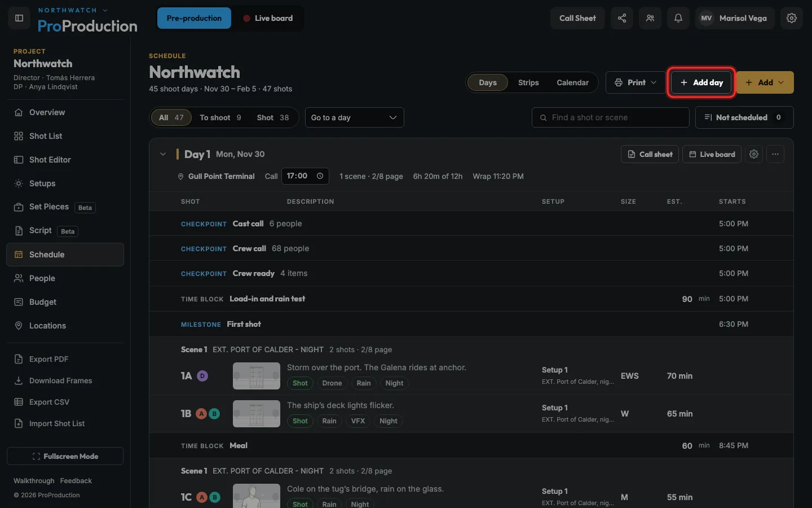Open the Go to a day dropdown
Viewport: 812px width, 508px height.
point(355,117)
